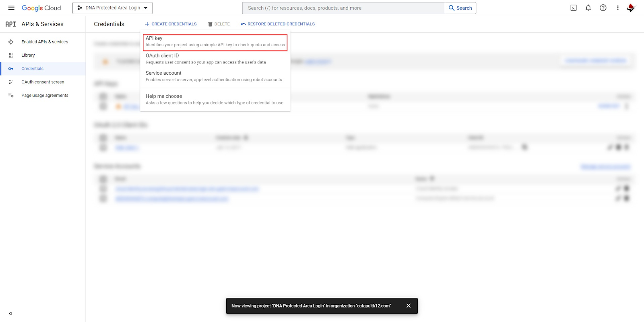Click the DELETE toolbar button
The height and width of the screenshot is (322, 644).
219,24
